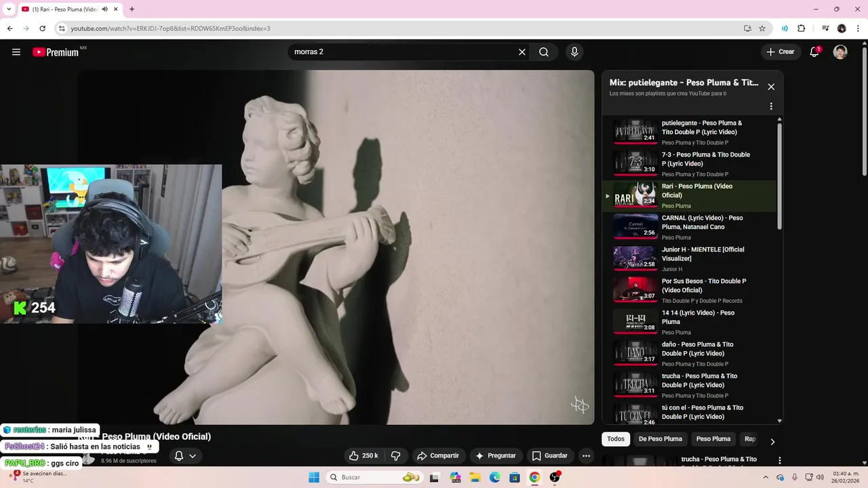Viewport: 868px width, 488px height.
Task: Open Windows Start menu
Action: [x=314, y=477]
